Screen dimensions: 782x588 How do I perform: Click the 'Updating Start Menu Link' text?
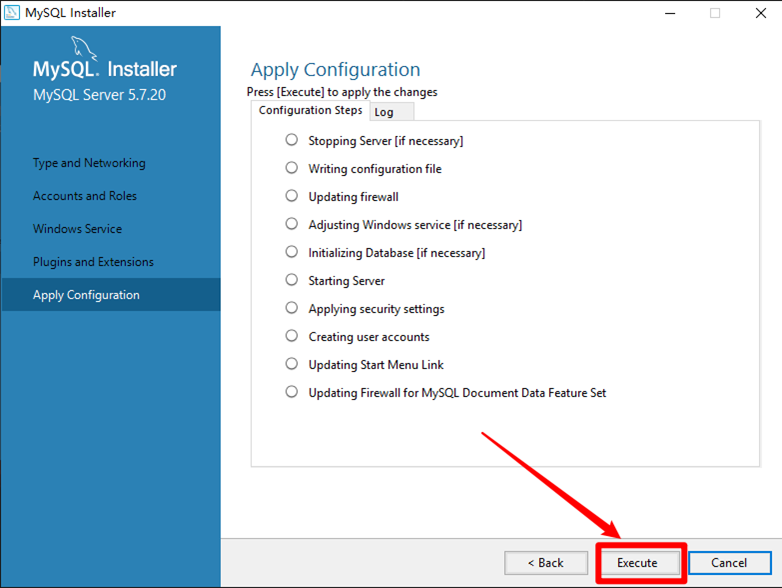[376, 365]
